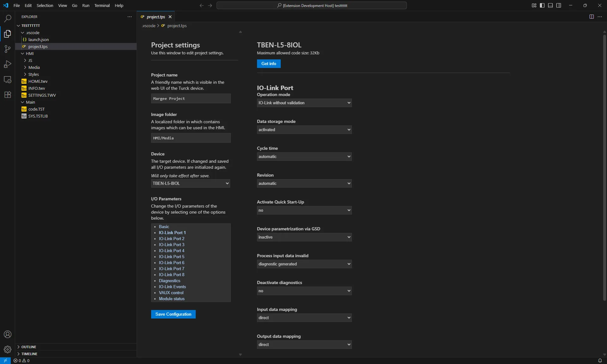Screen dimensions: 607x364
Task: Open the Selection menu
Action: pyautogui.click(x=45, y=5)
